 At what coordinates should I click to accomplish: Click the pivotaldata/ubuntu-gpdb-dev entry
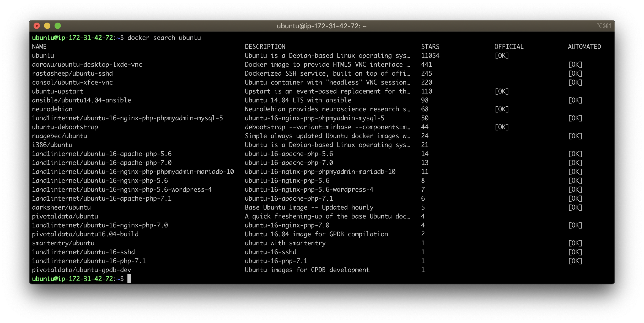(x=82, y=270)
